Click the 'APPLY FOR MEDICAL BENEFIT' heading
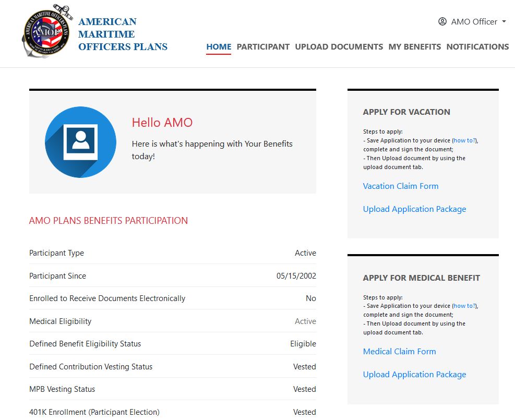This screenshot has height=420, width=515. pyautogui.click(x=422, y=278)
